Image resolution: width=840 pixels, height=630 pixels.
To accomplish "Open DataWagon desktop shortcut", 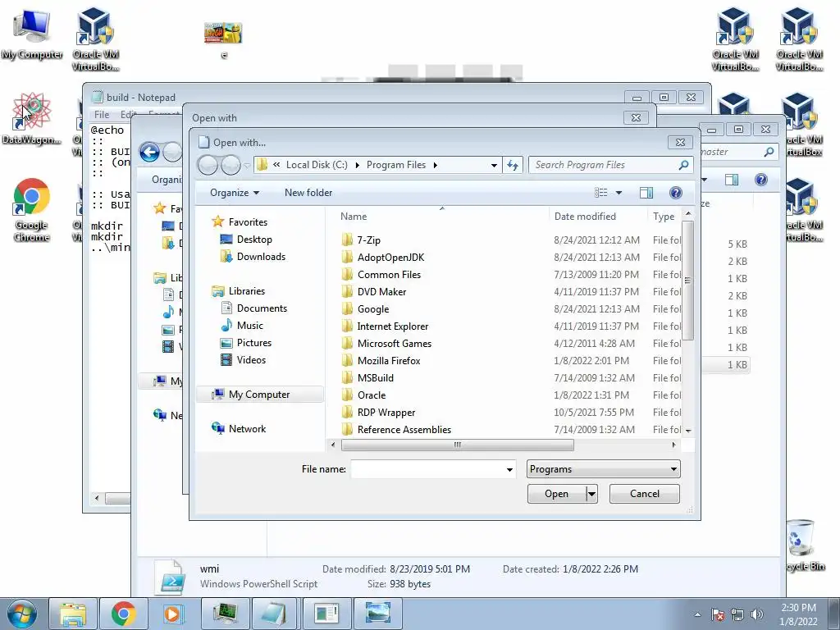I will 32,118.
